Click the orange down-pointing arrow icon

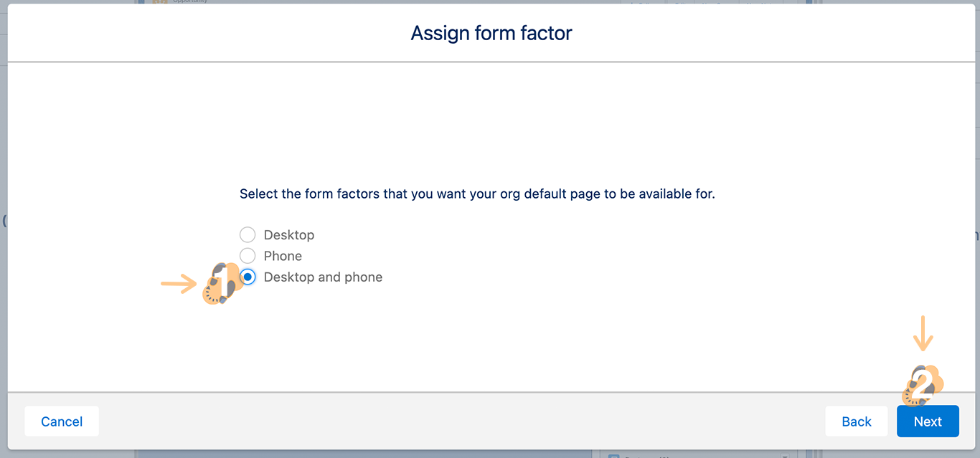[x=923, y=333]
